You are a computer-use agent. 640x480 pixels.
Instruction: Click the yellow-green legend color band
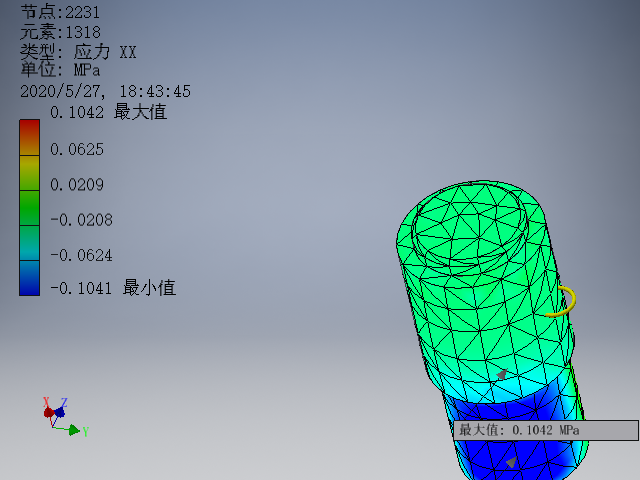point(29,173)
